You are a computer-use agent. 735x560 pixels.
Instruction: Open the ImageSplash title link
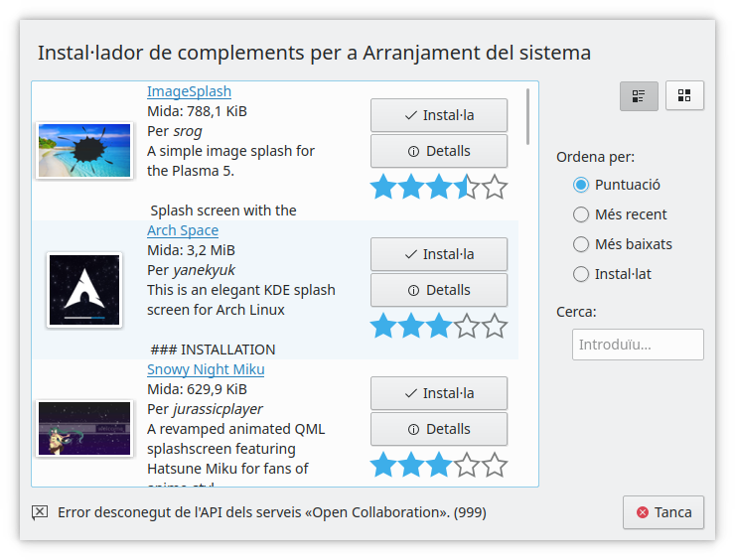tap(189, 91)
